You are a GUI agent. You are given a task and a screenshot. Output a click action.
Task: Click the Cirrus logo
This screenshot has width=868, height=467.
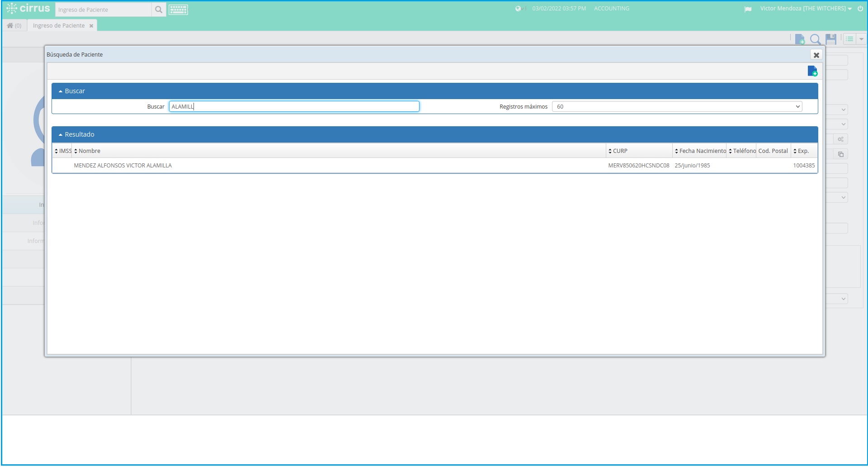28,9
